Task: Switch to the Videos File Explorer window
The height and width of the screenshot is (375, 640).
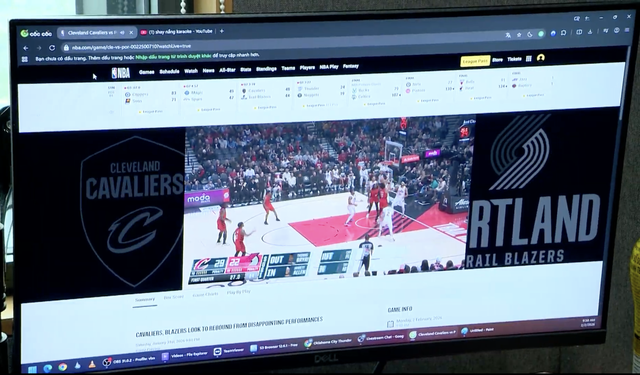Action: (x=185, y=355)
